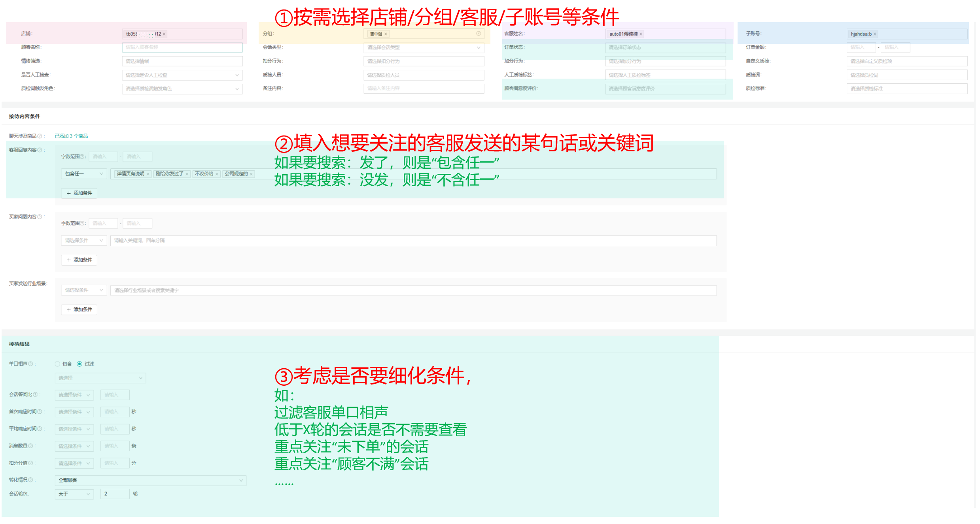
Task: Click the 扣分行为 select field
Action: [x=424, y=61]
